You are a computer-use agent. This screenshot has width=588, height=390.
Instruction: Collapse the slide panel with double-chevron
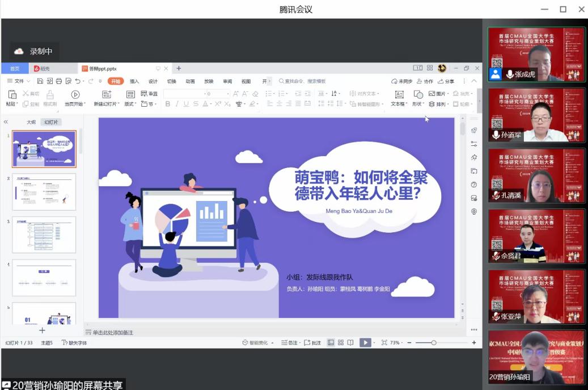coord(6,122)
